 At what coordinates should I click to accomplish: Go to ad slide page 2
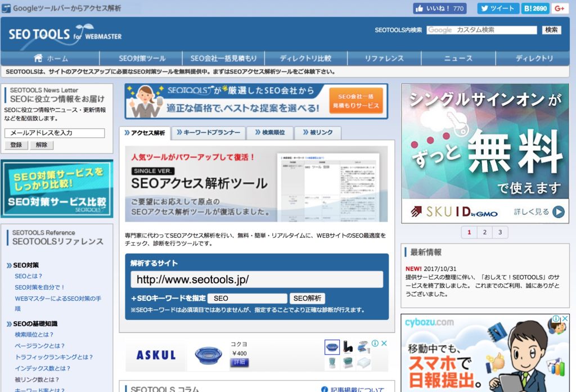(x=484, y=232)
